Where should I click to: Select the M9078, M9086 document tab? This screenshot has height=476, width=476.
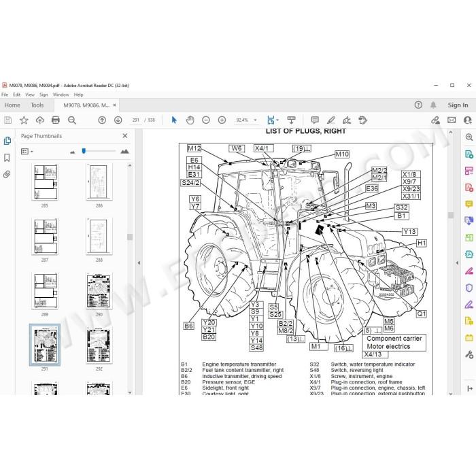pyautogui.click(x=86, y=105)
